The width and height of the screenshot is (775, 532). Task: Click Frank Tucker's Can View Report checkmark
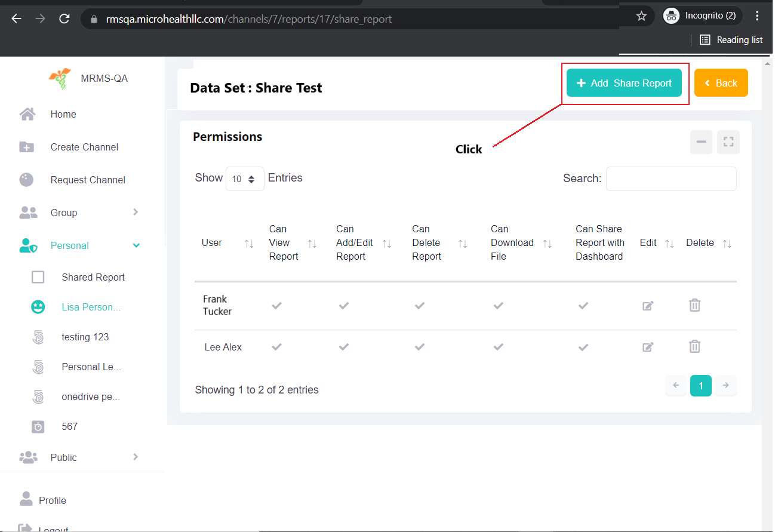click(276, 306)
